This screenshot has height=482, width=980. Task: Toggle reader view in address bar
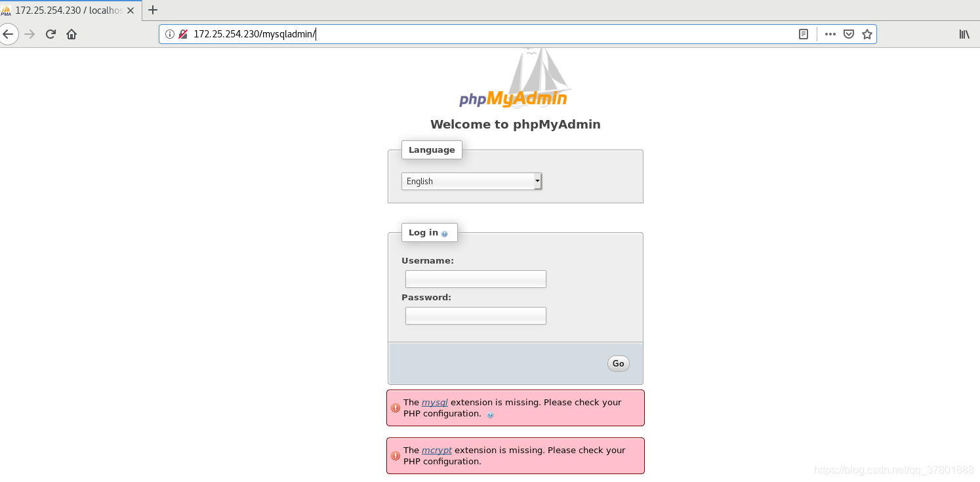[x=804, y=34]
